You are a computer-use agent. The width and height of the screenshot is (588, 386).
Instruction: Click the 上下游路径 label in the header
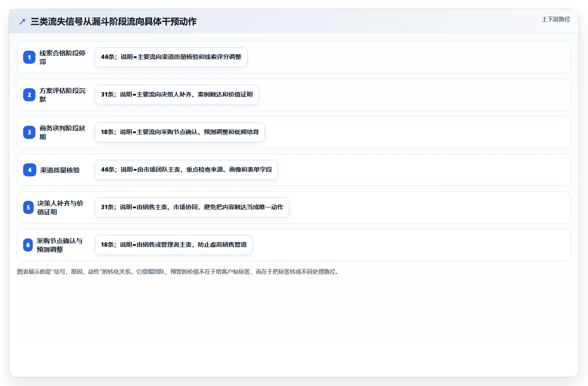pos(556,19)
